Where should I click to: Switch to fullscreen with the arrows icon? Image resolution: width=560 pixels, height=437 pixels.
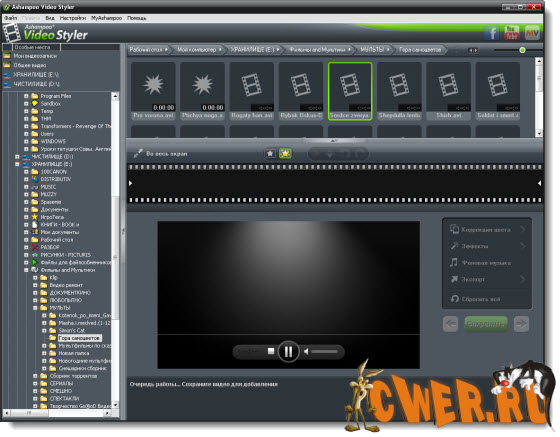point(138,154)
